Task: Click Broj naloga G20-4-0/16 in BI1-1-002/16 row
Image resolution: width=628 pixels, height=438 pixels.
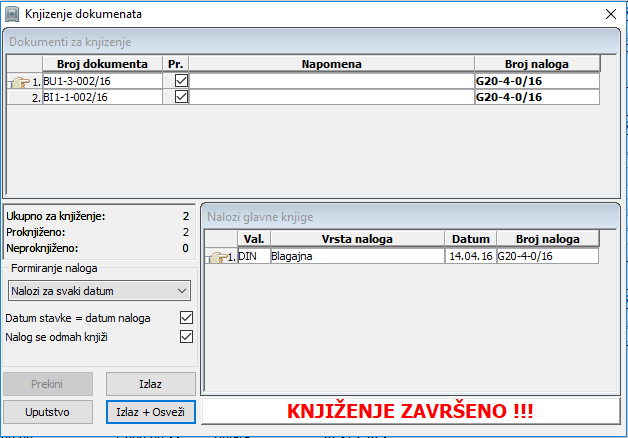Action: [x=537, y=97]
